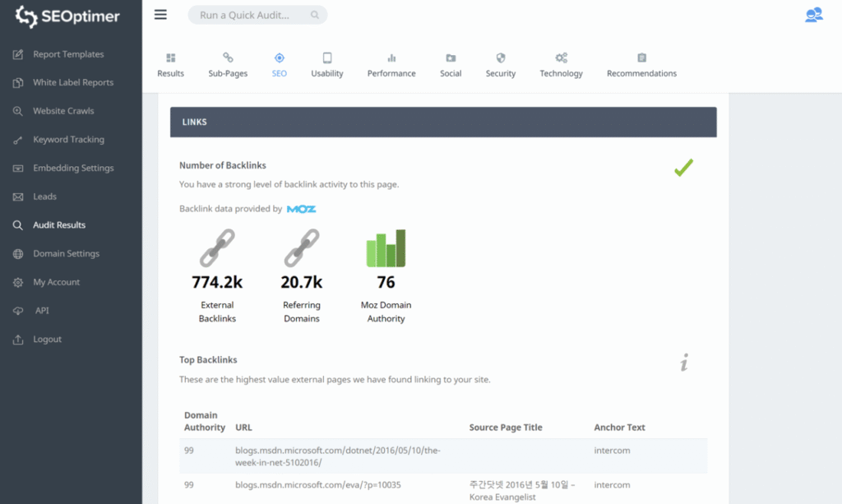Click the Results grid icon
The height and width of the screenshot is (504, 842).
coord(170,58)
